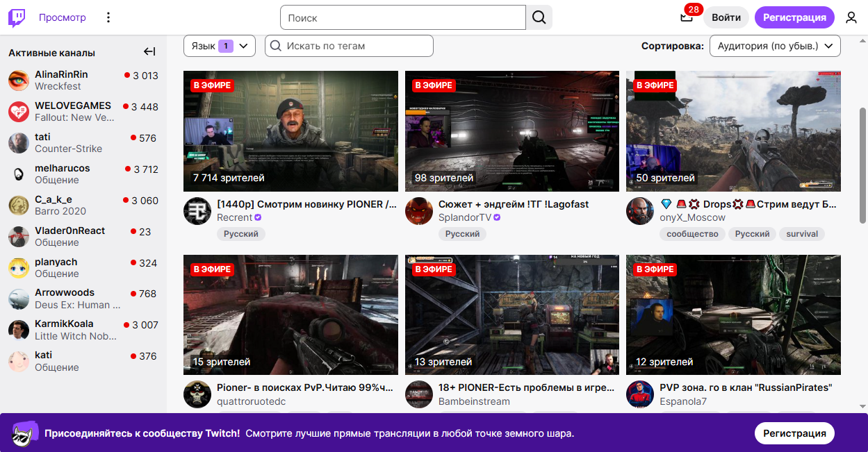This screenshot has width=868, height=452.
Task: Open C_a_k_e channel avatar
Action: [19, 206]
